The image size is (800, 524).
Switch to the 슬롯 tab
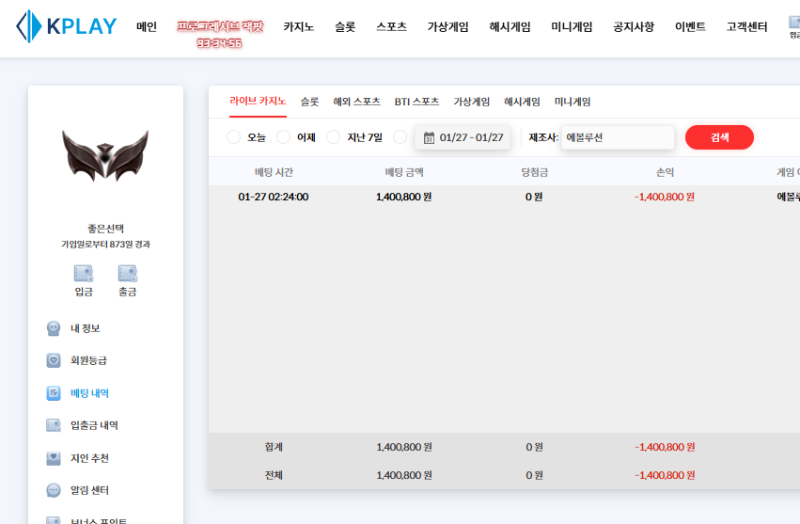point(310,102)
